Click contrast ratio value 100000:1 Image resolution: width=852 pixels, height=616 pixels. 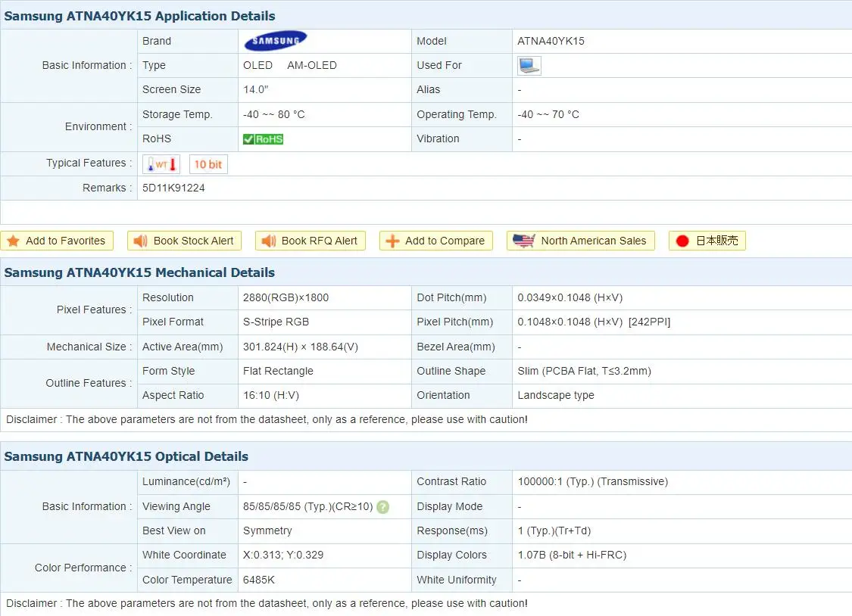click(593, 482)
